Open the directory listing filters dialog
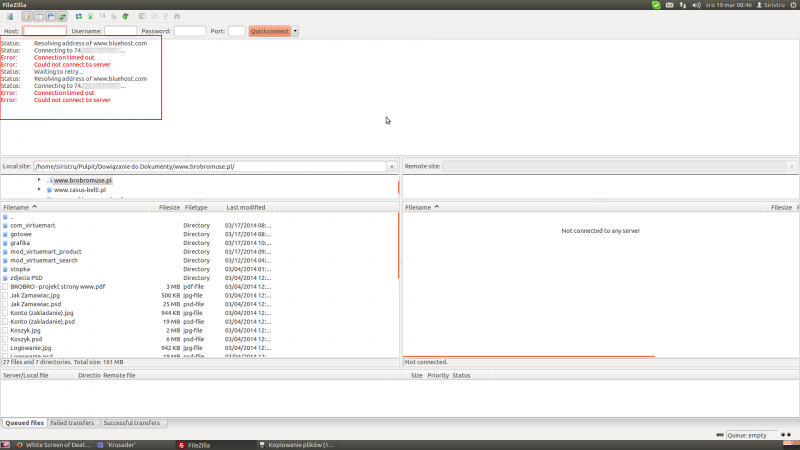The width and height of the screenshot is (800, 450). tap(142, 17)
